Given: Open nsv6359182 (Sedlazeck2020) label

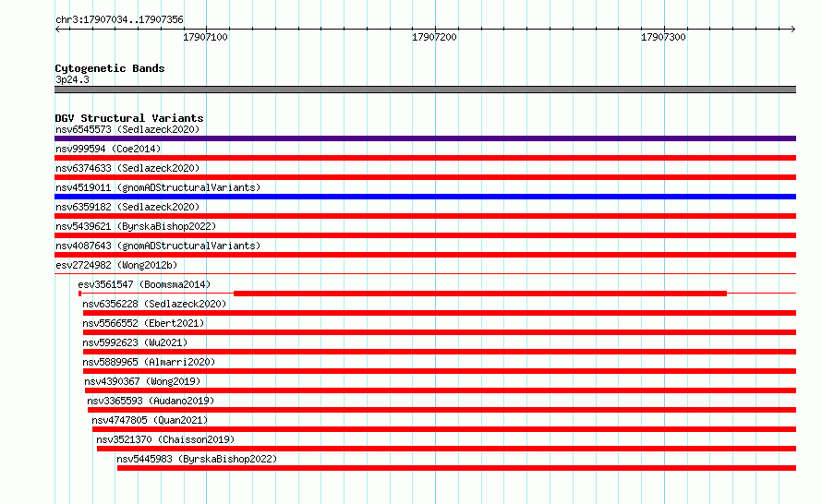Looking at the screenshot, I should click(x=127, y=207).
